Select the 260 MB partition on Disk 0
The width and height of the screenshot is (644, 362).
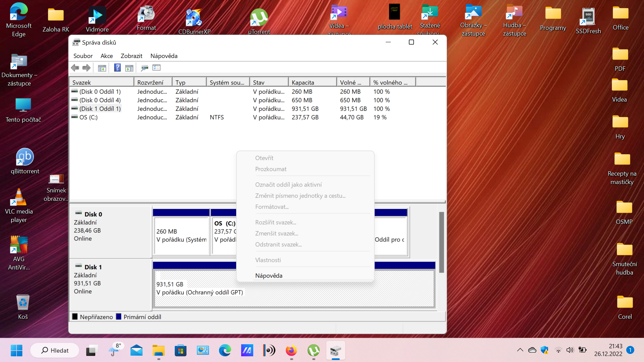pos(181,235)
